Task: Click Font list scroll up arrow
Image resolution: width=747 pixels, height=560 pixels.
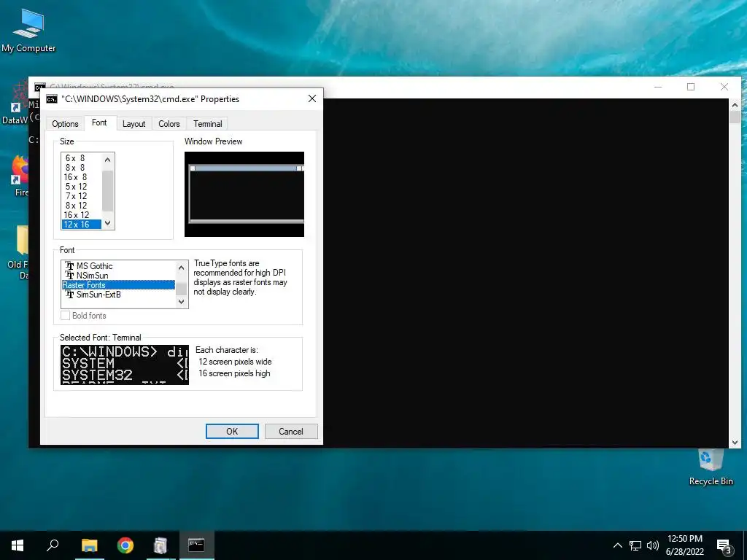Action: [x=181, y=268]
